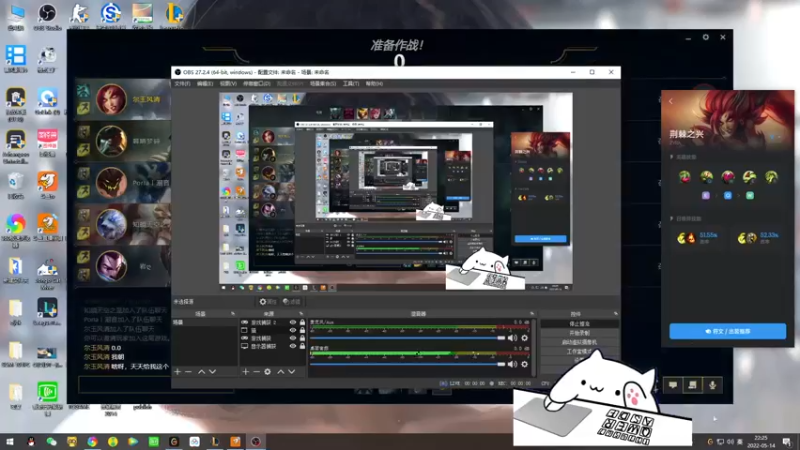The width and height of the screenshot is (800, 450).
Task: Open the 文件(F) File menu
Action: [x=182, y=84]
